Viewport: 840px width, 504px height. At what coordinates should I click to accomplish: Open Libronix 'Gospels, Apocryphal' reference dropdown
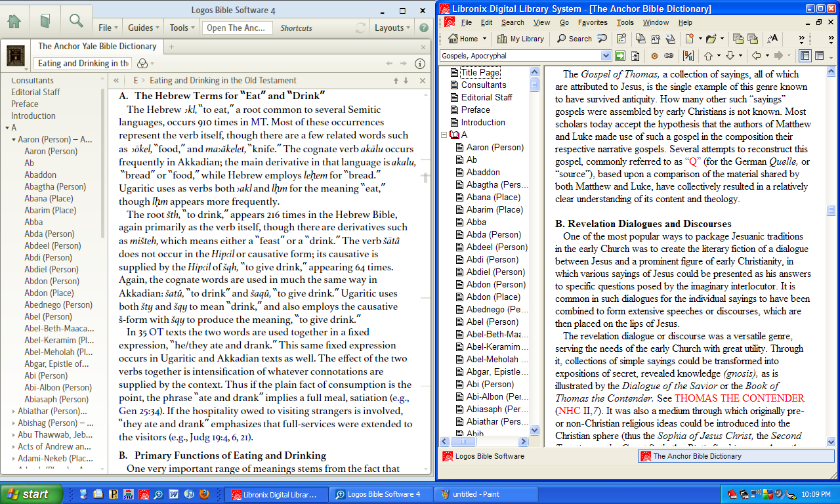[x=606, y=56]
